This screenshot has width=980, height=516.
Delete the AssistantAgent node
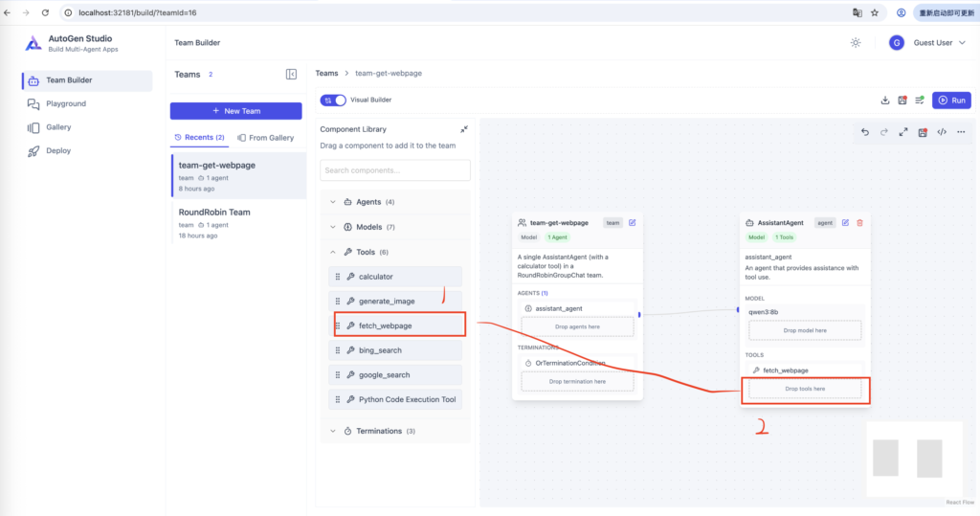(859, 223)
